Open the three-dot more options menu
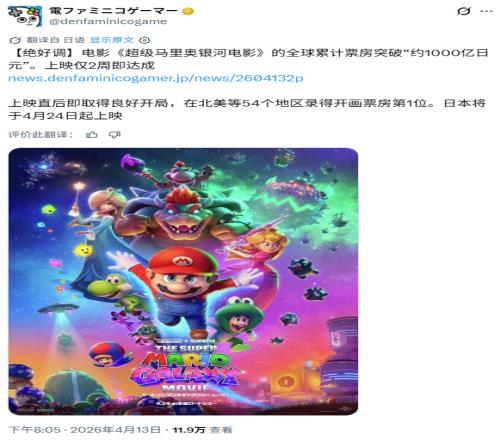The image size is (500, 440). [486, 11]
